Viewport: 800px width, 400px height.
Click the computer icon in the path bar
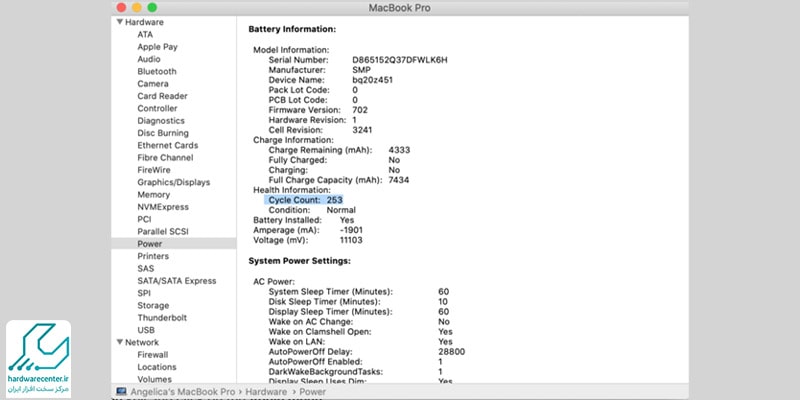click(x=123, y=392)
